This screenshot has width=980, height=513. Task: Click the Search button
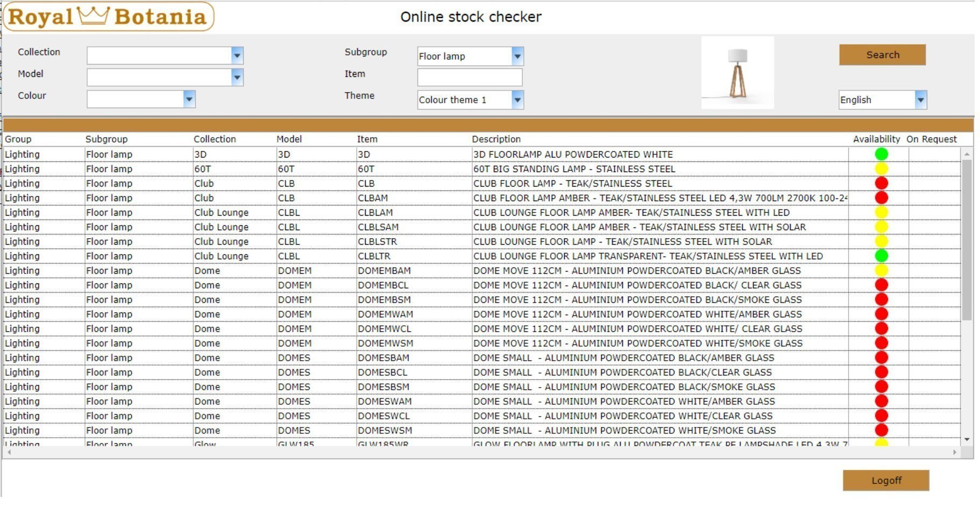point(883,55)
